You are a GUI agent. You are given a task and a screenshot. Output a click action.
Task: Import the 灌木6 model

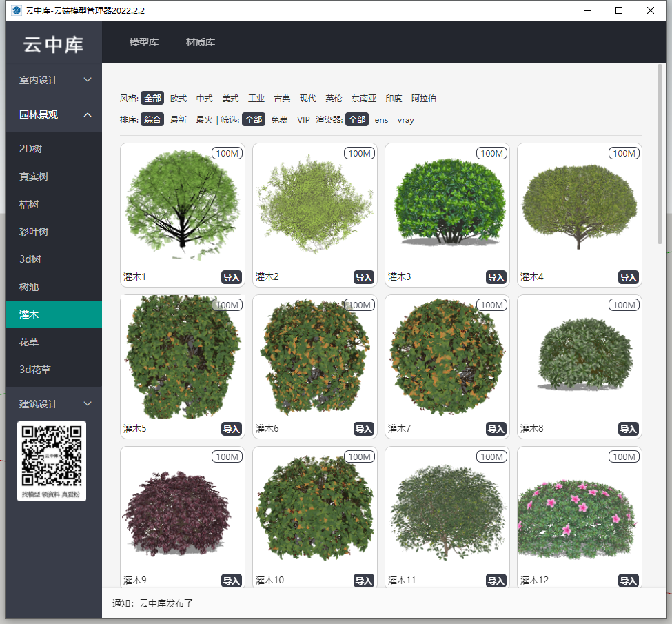364,429
